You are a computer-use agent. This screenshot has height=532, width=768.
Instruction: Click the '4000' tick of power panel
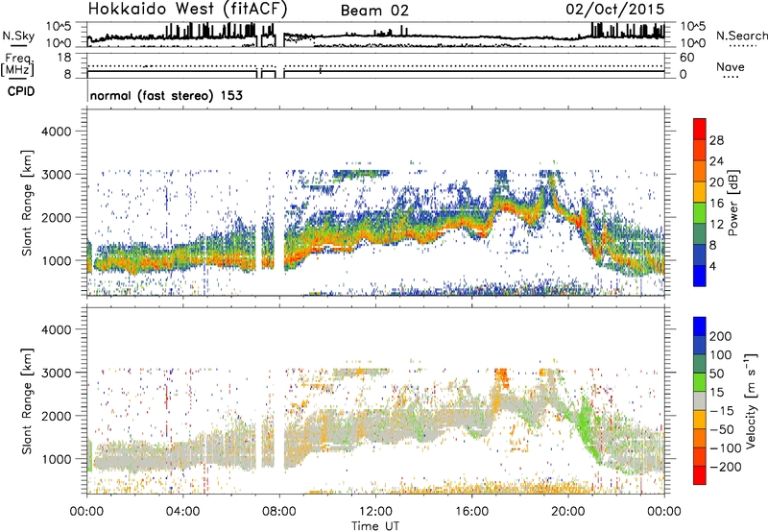pyautogui.click(x=57, y=132)
